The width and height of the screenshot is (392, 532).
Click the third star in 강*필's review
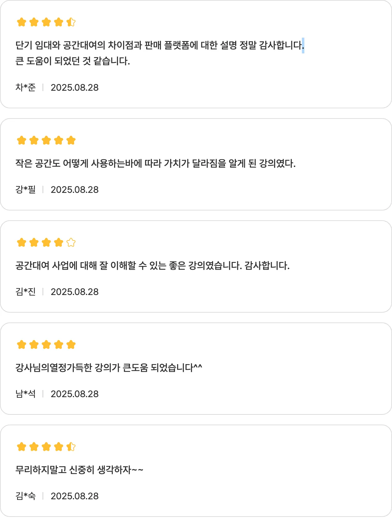46,140
